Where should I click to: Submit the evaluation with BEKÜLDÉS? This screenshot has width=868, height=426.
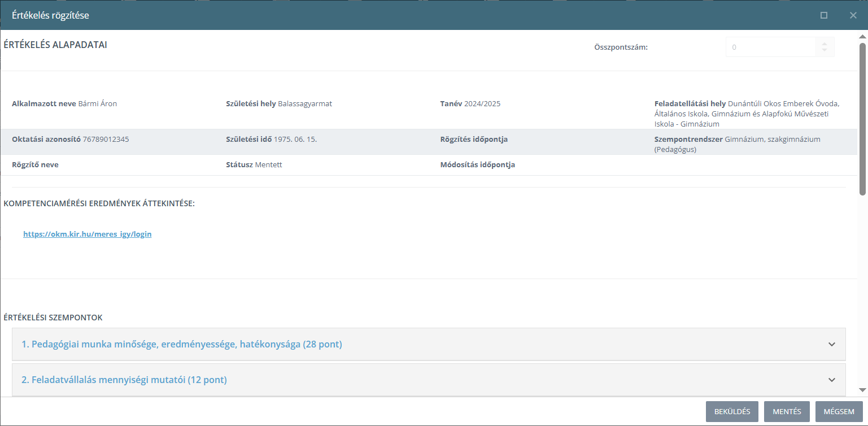[x=732, y=411]
